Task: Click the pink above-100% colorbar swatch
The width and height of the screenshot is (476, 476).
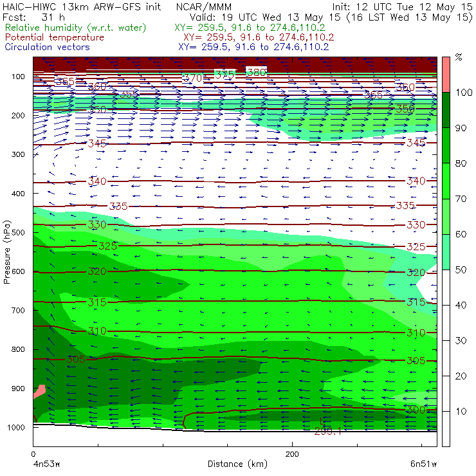Action: 446,75
